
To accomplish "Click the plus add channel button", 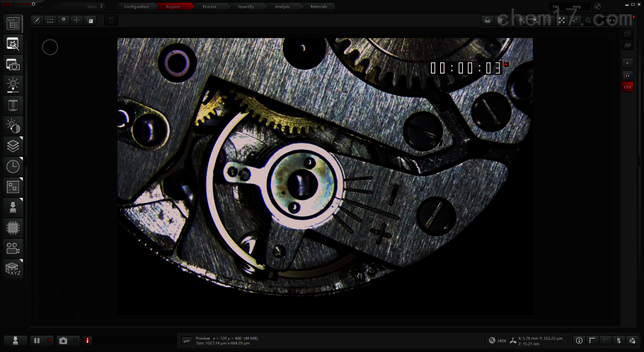I will point(627,63).
